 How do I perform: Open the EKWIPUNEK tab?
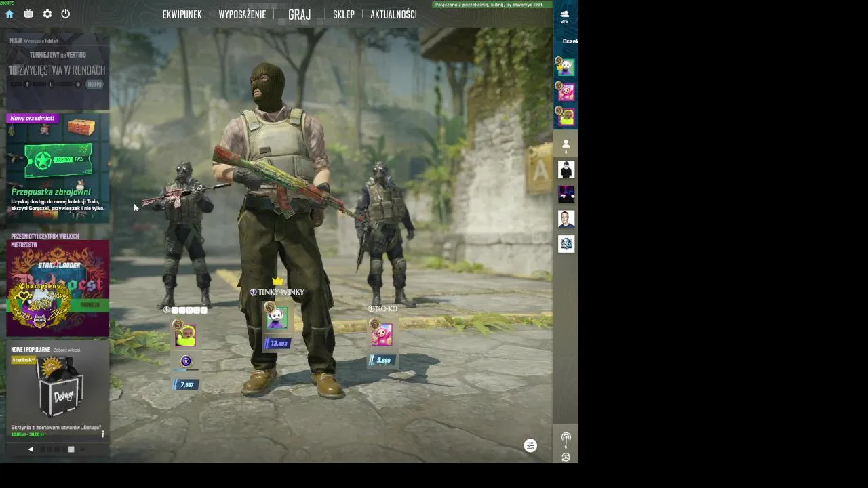(182, 14)
